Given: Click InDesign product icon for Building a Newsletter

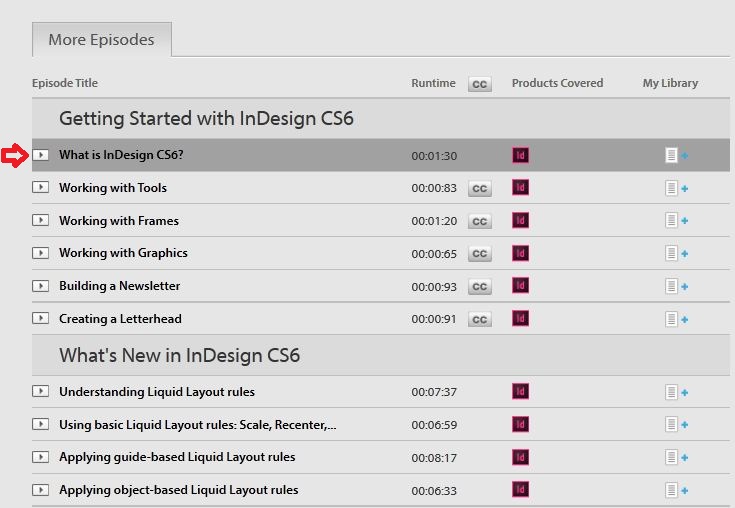Looking at the screenshot, I should pos(520,285).
